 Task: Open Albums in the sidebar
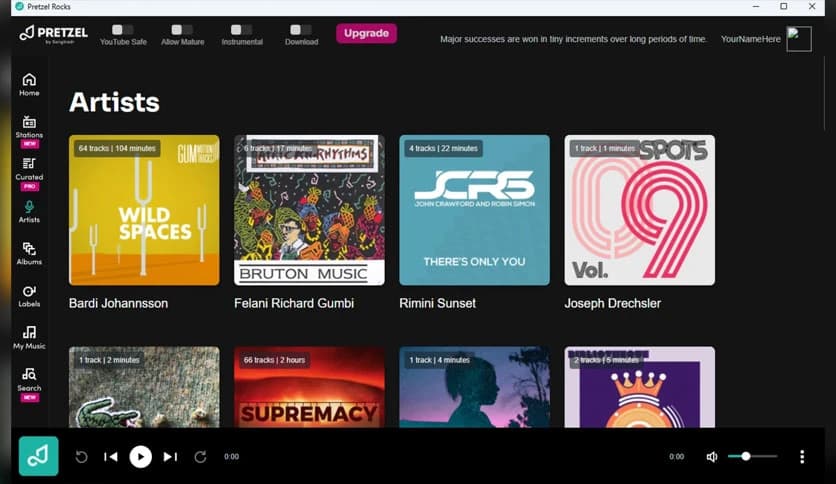point(29,253)
